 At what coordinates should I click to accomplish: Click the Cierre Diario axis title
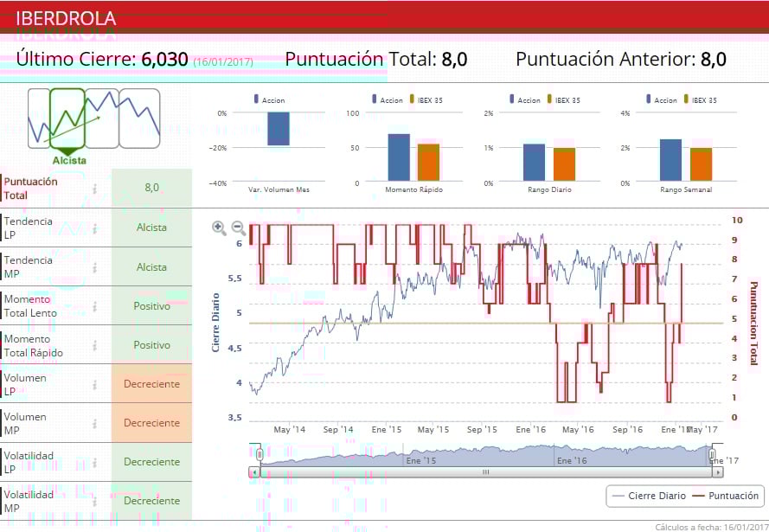click(x=215, y=322)
